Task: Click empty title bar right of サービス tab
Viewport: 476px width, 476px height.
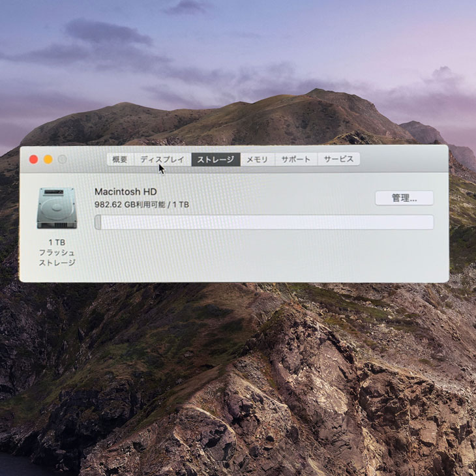Action: pyautogui.click(x=404, y=159)
